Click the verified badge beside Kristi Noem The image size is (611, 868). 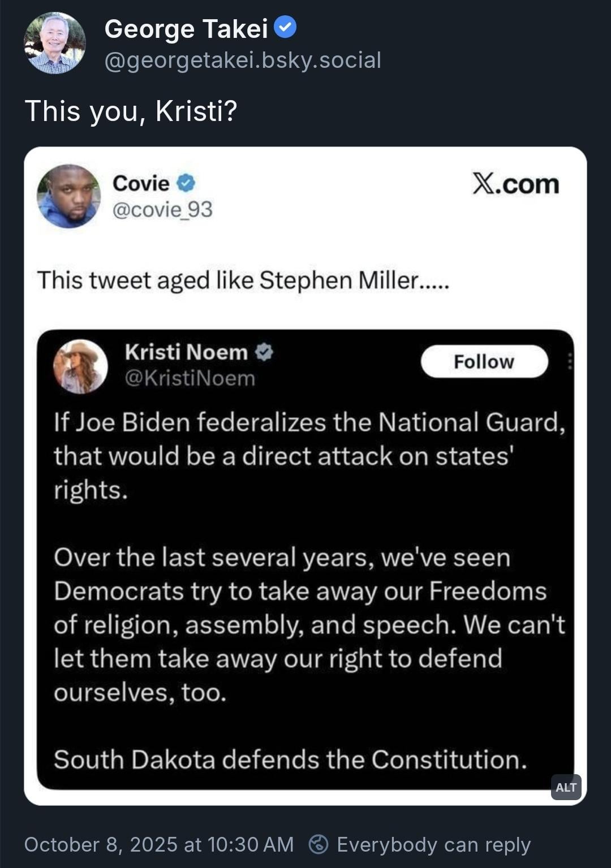tap(264, 352)
